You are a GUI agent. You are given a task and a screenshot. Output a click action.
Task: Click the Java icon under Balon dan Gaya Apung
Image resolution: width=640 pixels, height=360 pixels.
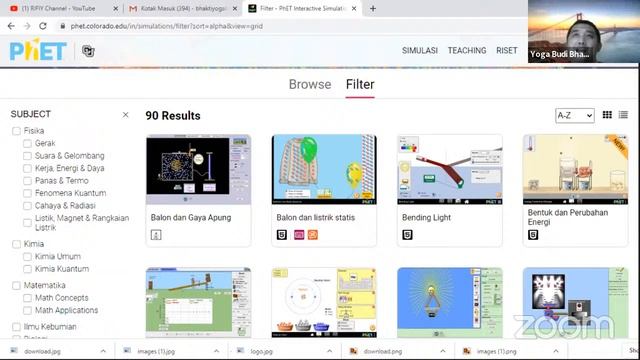(x=156, y=235)
